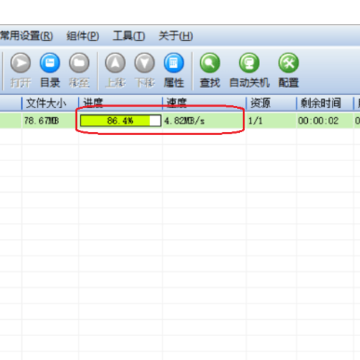This screenshot has width=360, height=360.
Task: Open the 工具(T) menu
Action: coord(129,36)
